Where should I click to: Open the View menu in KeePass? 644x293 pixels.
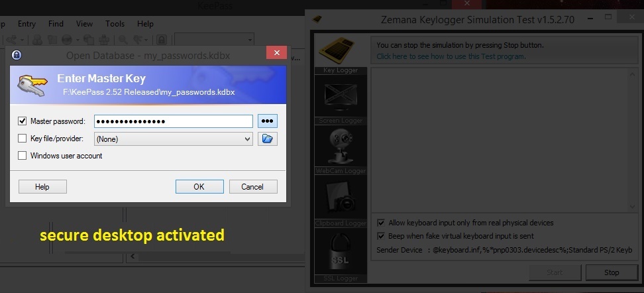84,24
